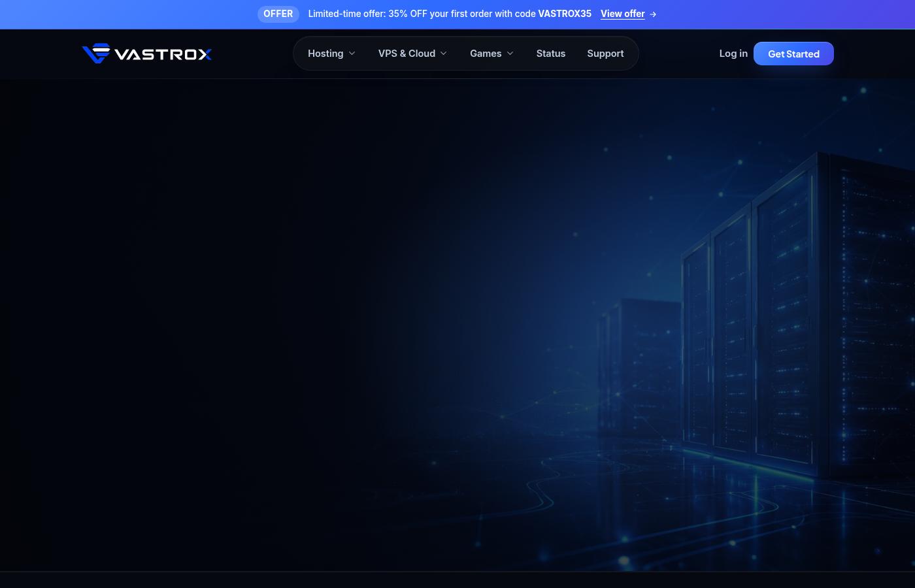The image size is (915, 588).
Task: Follow the View offer link
Action: tap(623, 14)
